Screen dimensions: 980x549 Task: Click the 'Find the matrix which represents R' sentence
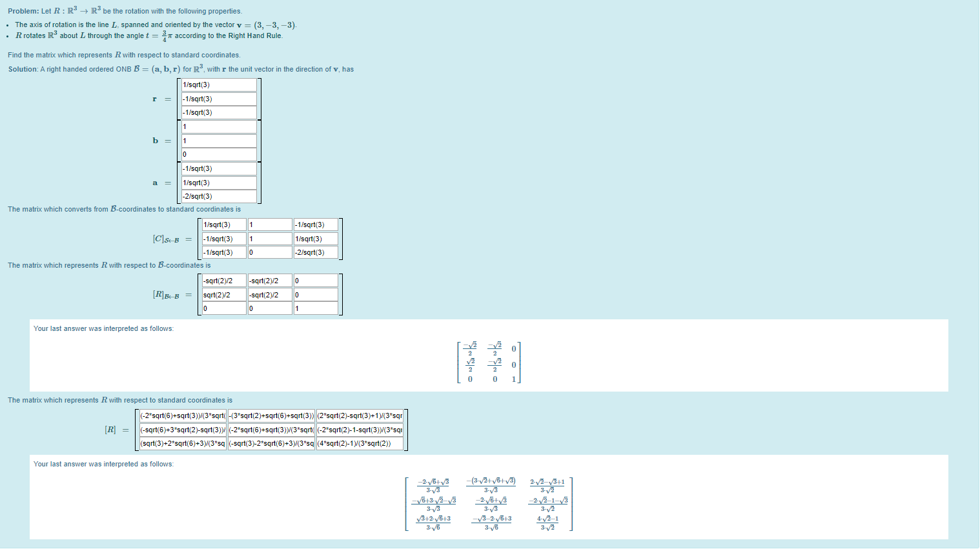pyautogui.click(x=124, y=55)
